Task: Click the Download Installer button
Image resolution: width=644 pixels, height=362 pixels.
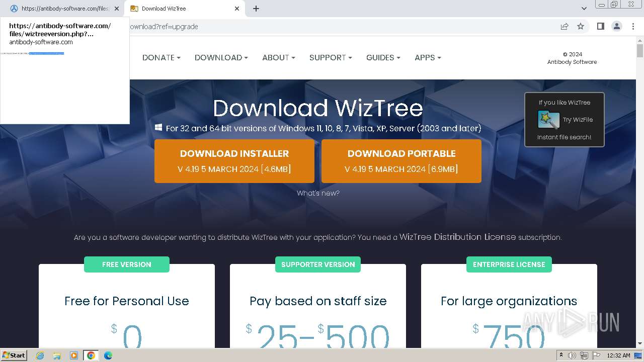Action: [234, 161]
